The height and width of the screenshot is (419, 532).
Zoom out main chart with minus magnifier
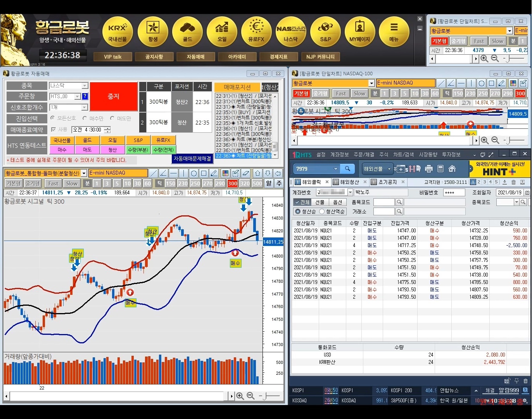[x=250, y=396]
